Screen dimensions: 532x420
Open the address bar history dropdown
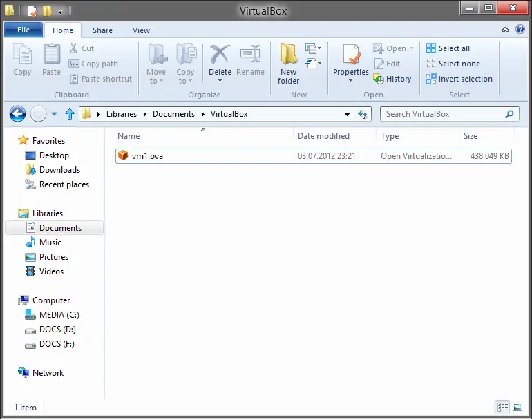pyautogui.click(x=347, y=115)
